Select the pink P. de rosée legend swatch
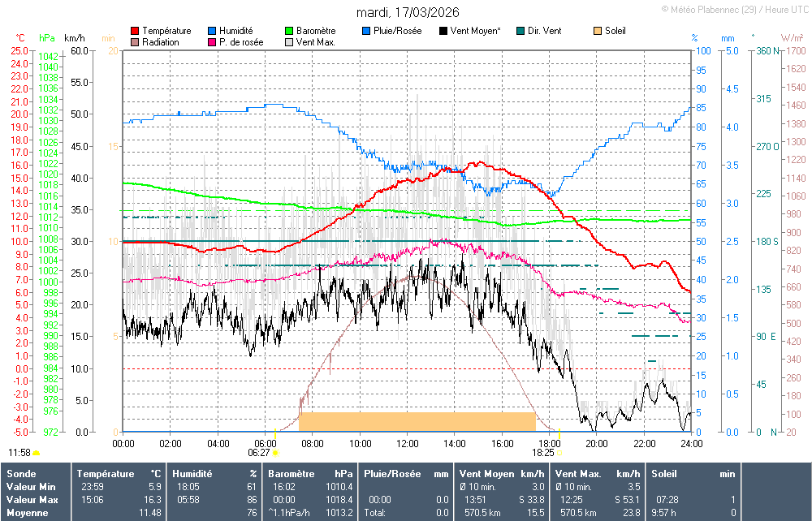812x521 pixels. pyautogui.click(x=212, y=41)
